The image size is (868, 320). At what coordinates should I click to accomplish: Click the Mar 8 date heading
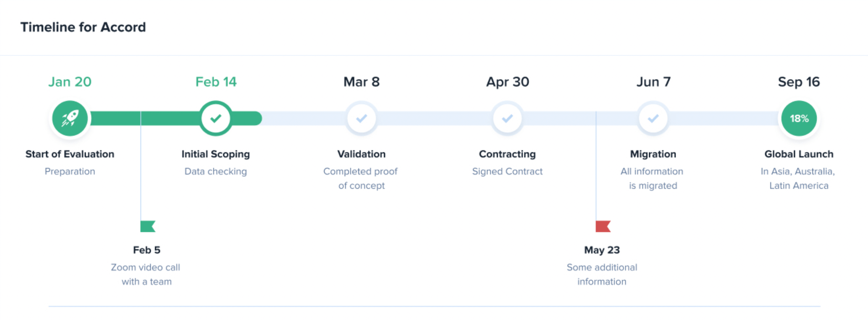362,82
